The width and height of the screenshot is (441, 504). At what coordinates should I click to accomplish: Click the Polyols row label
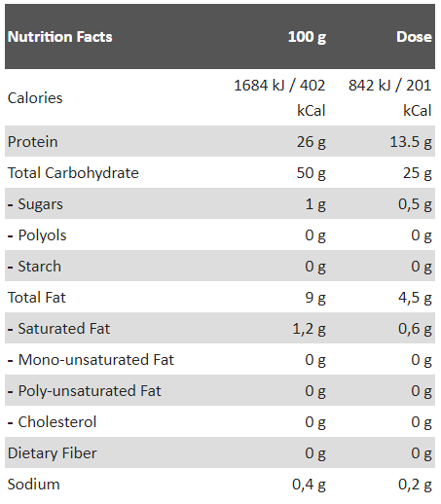37,235
